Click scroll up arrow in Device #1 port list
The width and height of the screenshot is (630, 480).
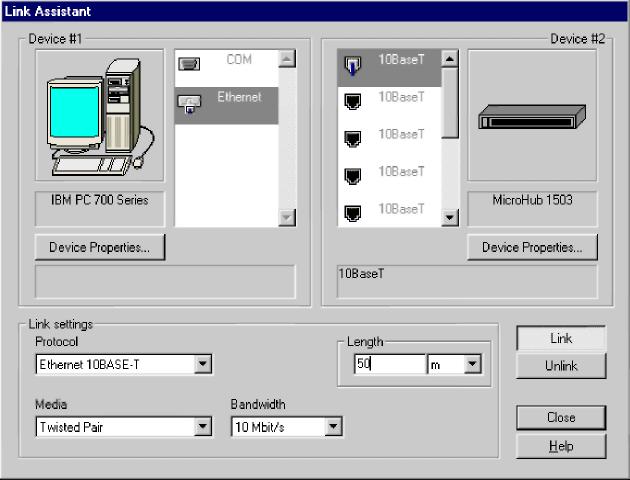click(287, 59)
